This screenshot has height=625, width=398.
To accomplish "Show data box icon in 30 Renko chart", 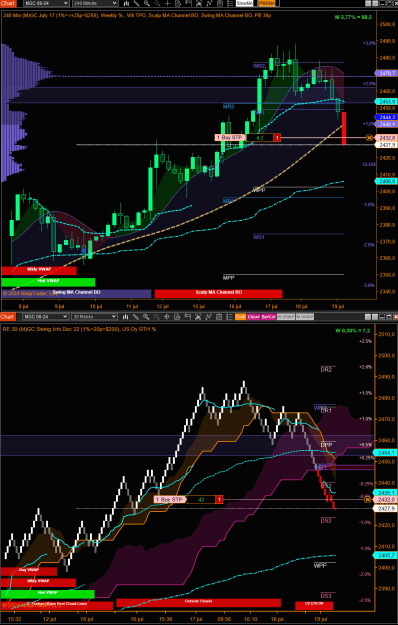I will pos(177,317).
